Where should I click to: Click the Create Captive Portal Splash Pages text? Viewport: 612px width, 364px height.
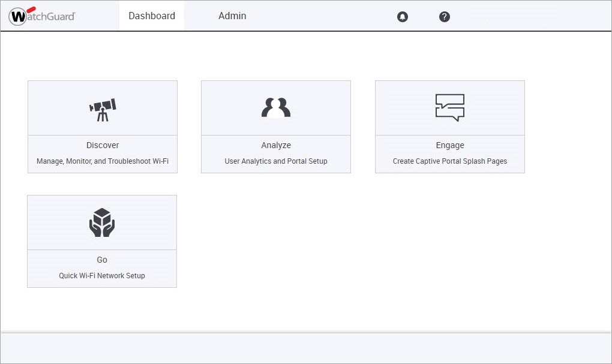(x=449, y=161)
